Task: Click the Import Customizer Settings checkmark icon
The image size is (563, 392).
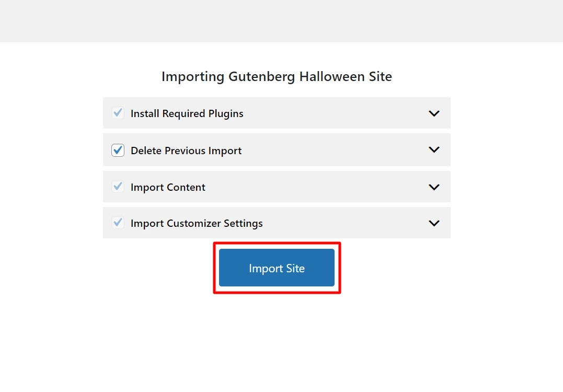Action: pos(118,223)
